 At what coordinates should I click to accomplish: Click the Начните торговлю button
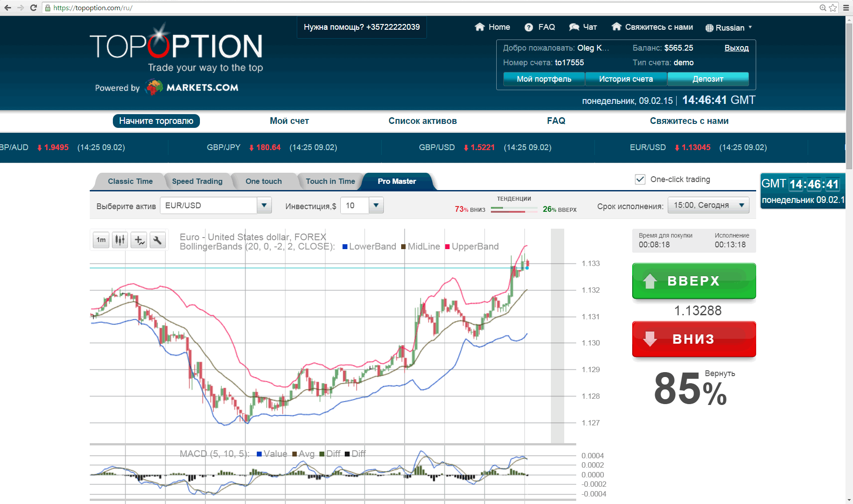pyautogui.click(x=156, y=121)
